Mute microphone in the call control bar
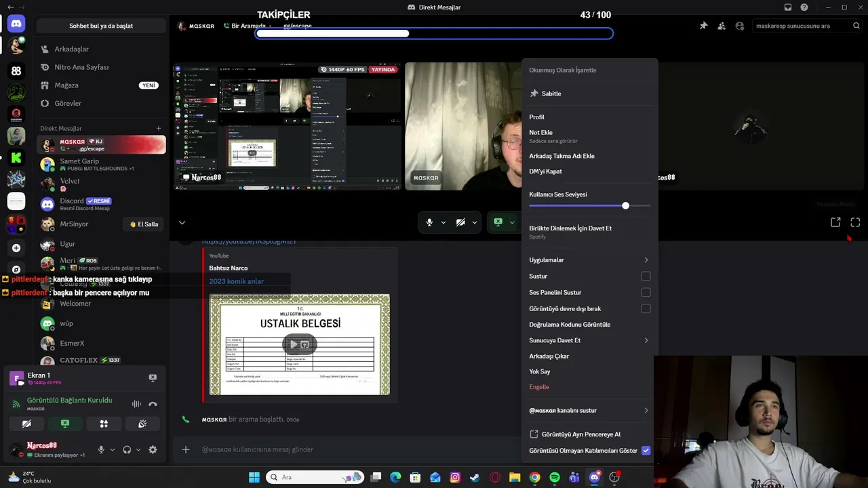 point(429,222)
